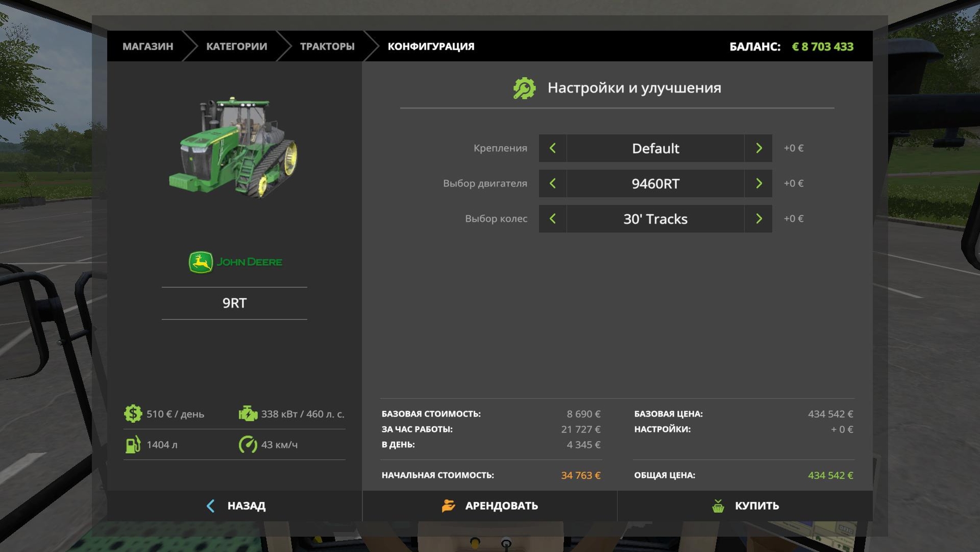Screen dimensions: 980x552
Task: Click the shopping basket icon beside Купить
Action: [718, 506]
